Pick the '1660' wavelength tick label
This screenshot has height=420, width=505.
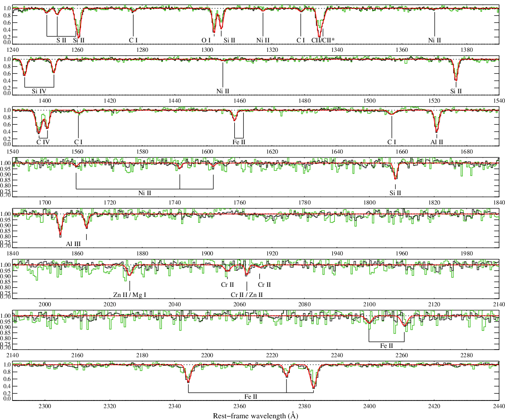[401, 152]
